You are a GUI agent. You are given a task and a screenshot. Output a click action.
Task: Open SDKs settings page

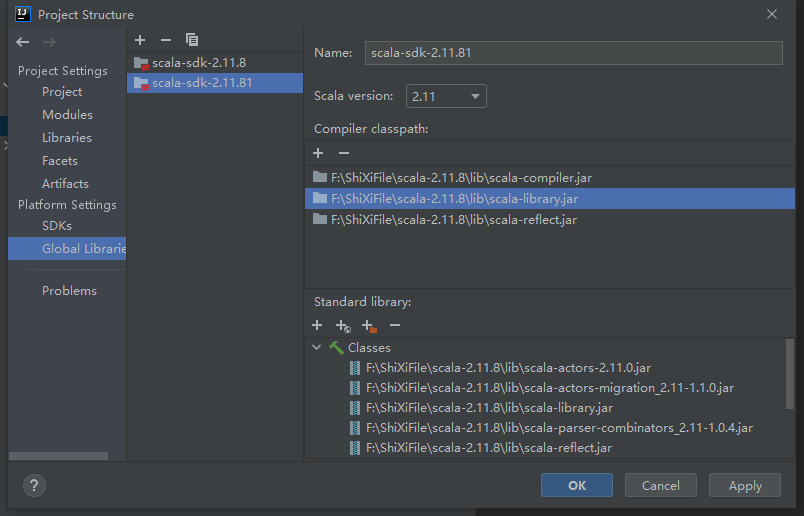[x=57, y=226]
